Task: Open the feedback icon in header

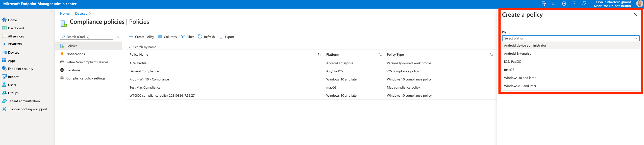Action: pos(584,4)
